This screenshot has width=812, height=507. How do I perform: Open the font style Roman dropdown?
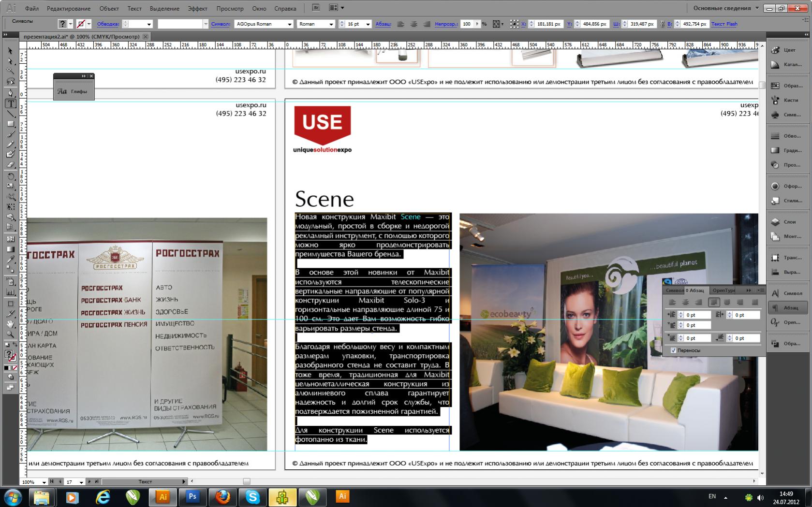coord(331,24)
